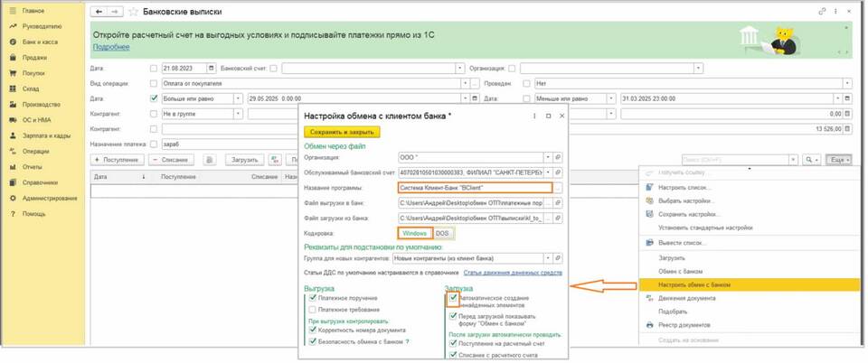Click the back navigation arrow
868x363 pixels.
point(99,12)
